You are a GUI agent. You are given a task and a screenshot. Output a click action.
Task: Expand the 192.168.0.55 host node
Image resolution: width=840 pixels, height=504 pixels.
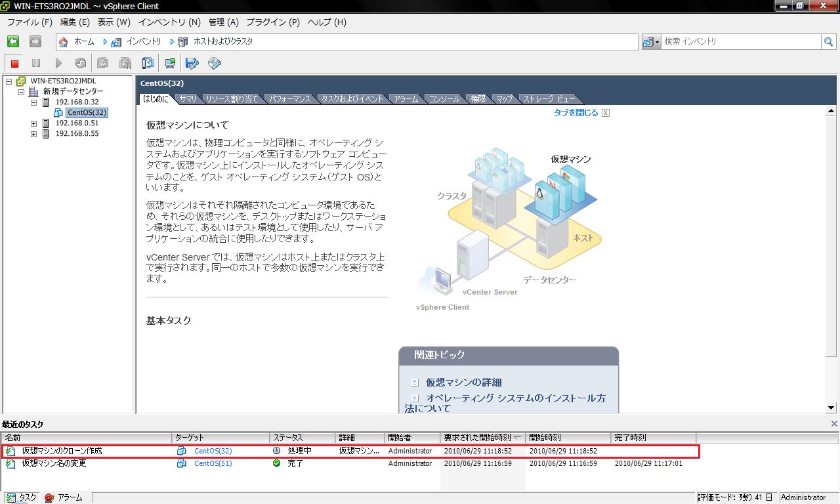click(34, 134)
